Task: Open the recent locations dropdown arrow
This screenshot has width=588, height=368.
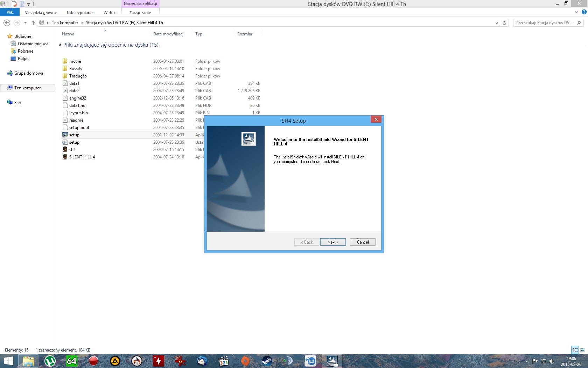Action: click(25, 23)
